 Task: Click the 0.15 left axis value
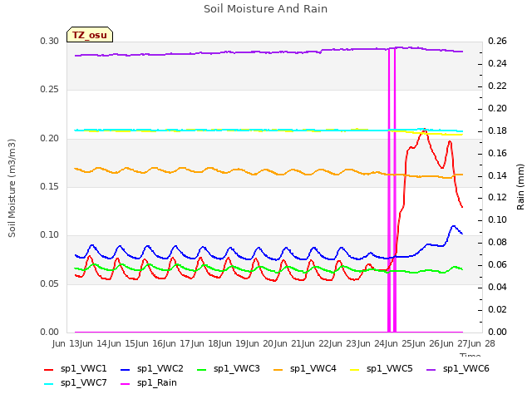(x=50, y=186)
